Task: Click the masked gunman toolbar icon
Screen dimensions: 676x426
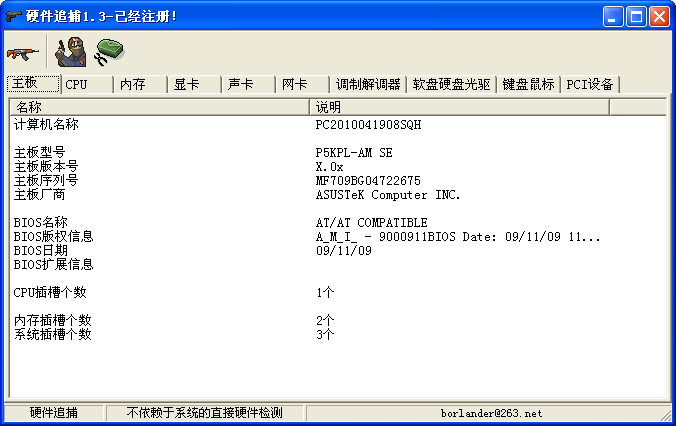Action: 71,51
